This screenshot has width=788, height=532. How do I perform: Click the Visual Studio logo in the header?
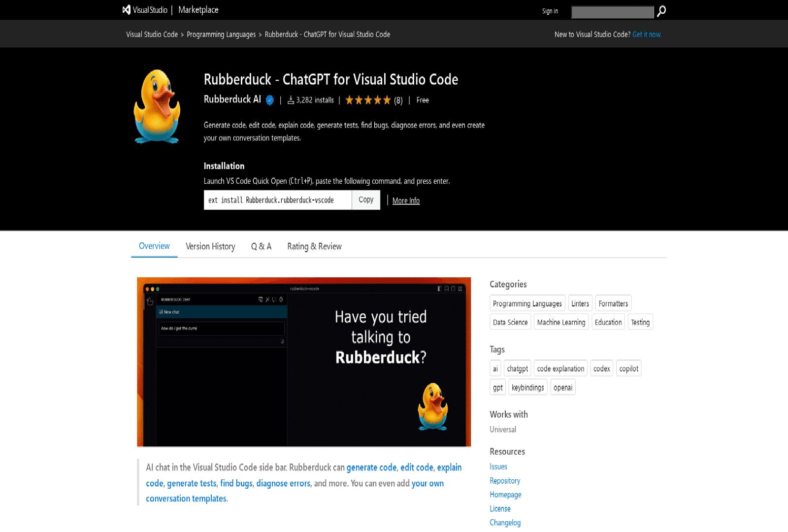pos(126,9)
